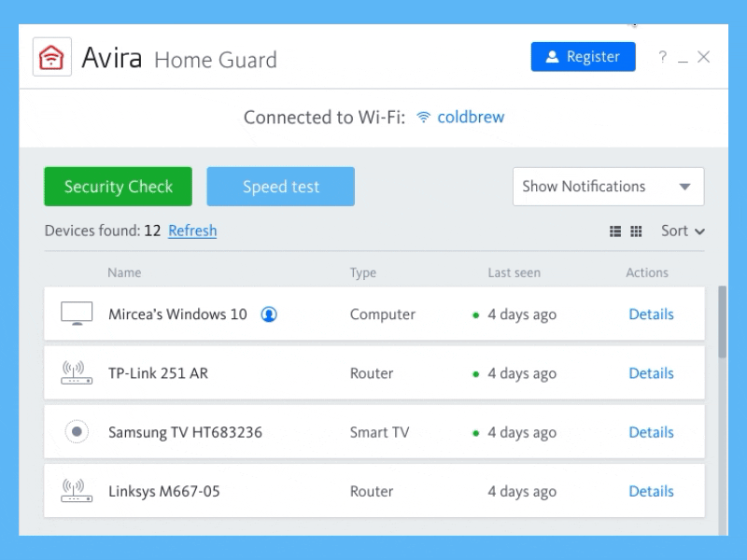Image resolution: width=747 pixels, height=560 pixels.
Task: Start the Speed test
Action: [x=280, y=187]
